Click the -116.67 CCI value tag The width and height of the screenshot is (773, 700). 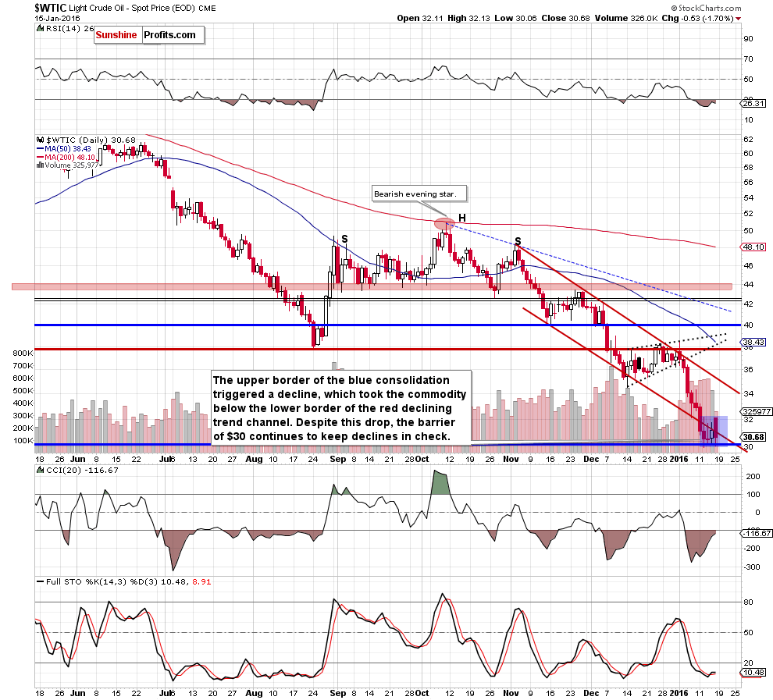[757, 534]
